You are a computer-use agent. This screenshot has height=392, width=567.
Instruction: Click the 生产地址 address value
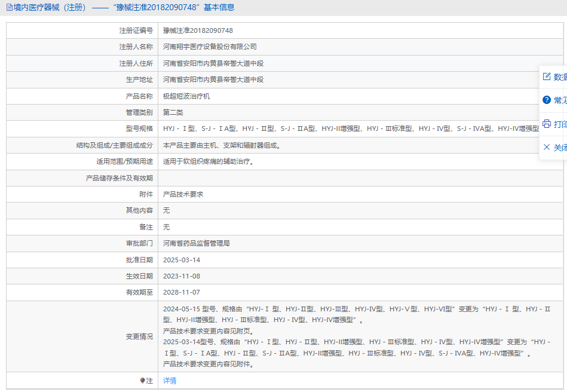click(x=213, y=79)
